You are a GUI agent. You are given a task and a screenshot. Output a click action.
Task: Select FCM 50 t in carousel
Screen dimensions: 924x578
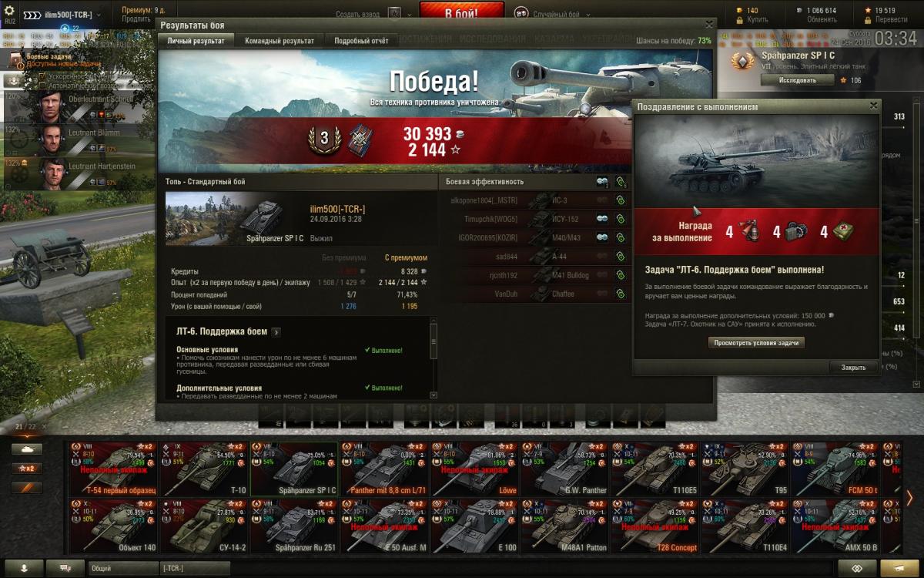coord(835,469)
